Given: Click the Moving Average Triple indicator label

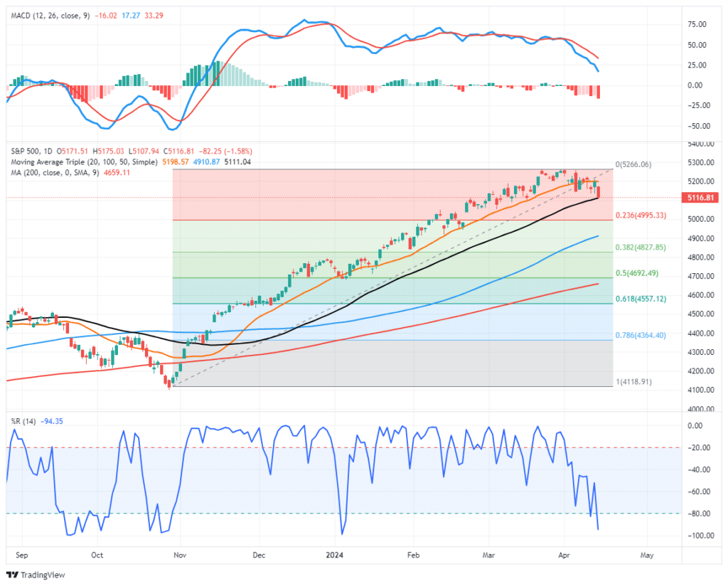Looking at the screenshot, I should click(x=84, y=162).
